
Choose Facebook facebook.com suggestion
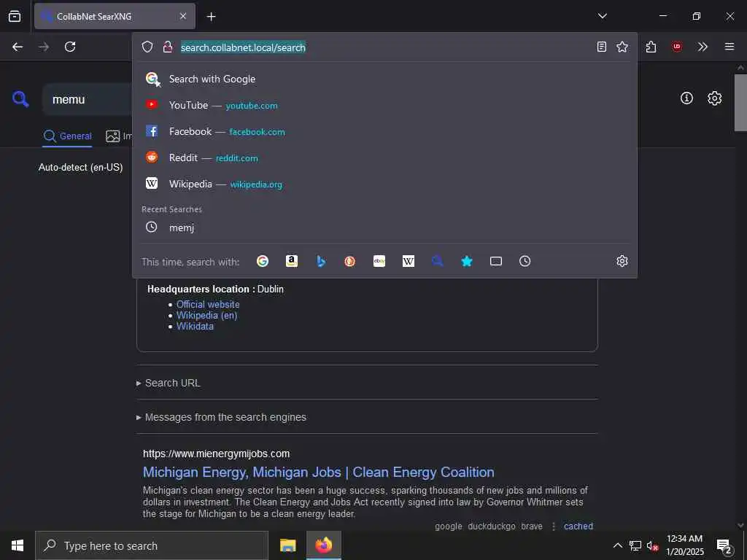pos(385,131)
